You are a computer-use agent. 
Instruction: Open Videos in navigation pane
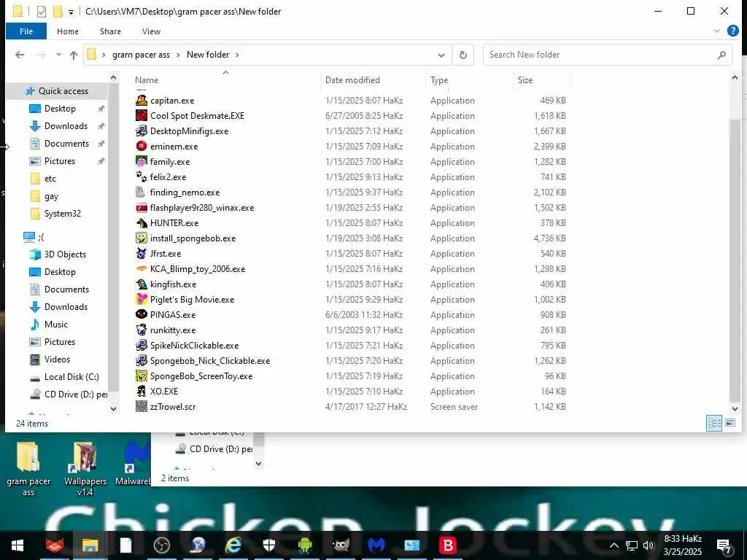[x=57, y=359]
